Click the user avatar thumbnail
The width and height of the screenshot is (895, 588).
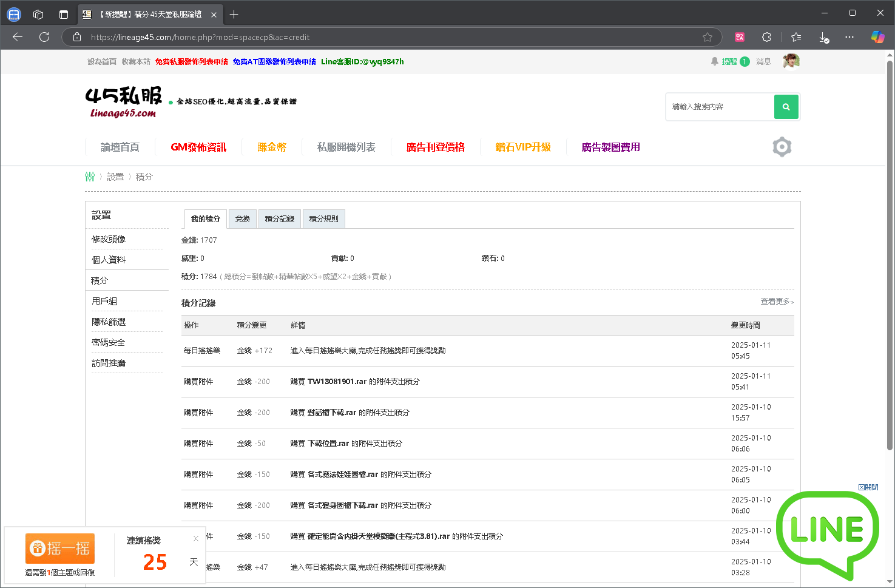(x=791, y=61)
